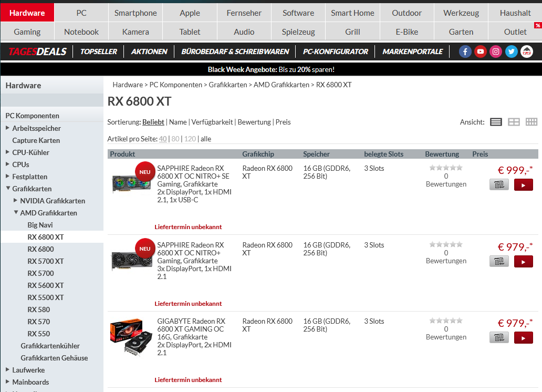Go to AMD Grafikkarten breadcrumb

pos(282,85)
